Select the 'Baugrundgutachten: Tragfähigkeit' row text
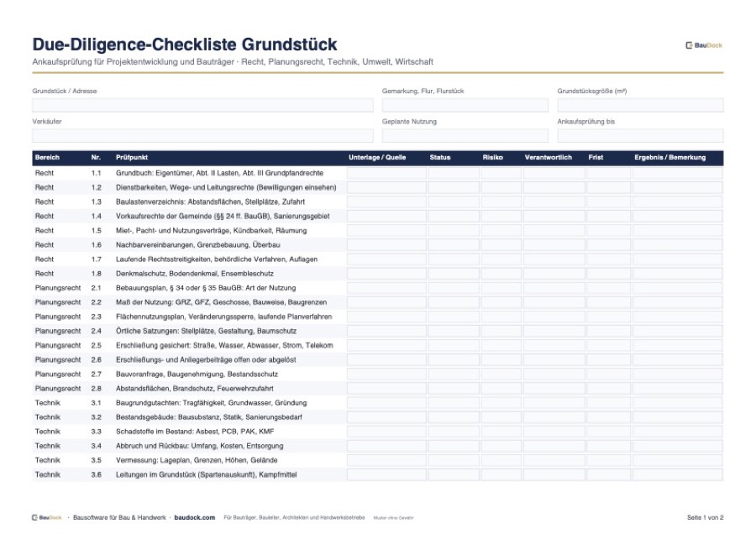Screen dimensions: 756x534 [211, 403]
